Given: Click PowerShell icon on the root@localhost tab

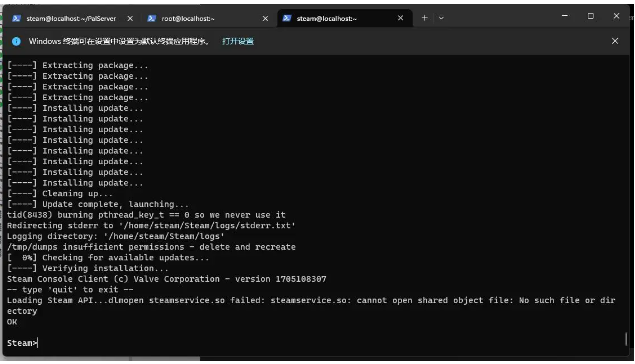Looking at the screenshot, I should pyautogui.click(x=151, y=18).
